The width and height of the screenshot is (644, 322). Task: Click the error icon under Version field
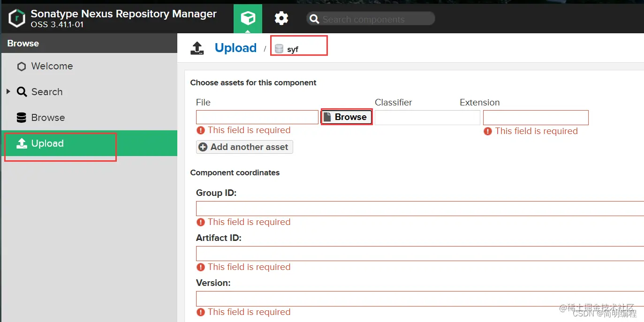(x=201, y=312)
